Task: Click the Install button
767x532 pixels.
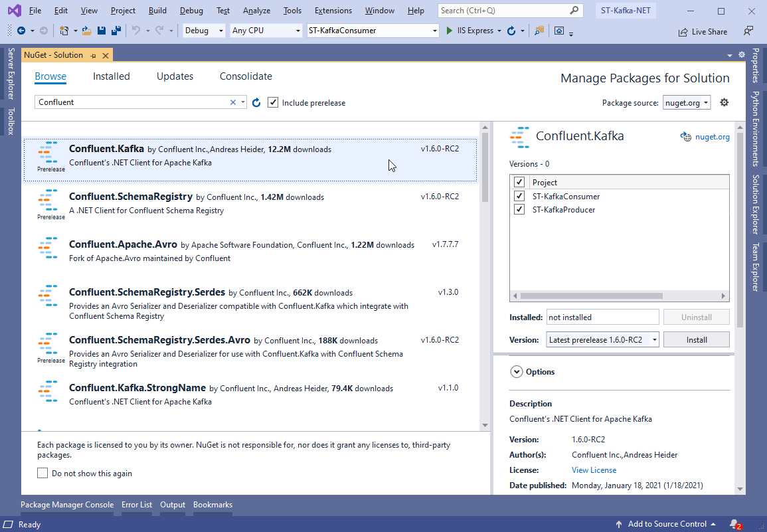Action: pyautogui.click(x=697, y=339)
